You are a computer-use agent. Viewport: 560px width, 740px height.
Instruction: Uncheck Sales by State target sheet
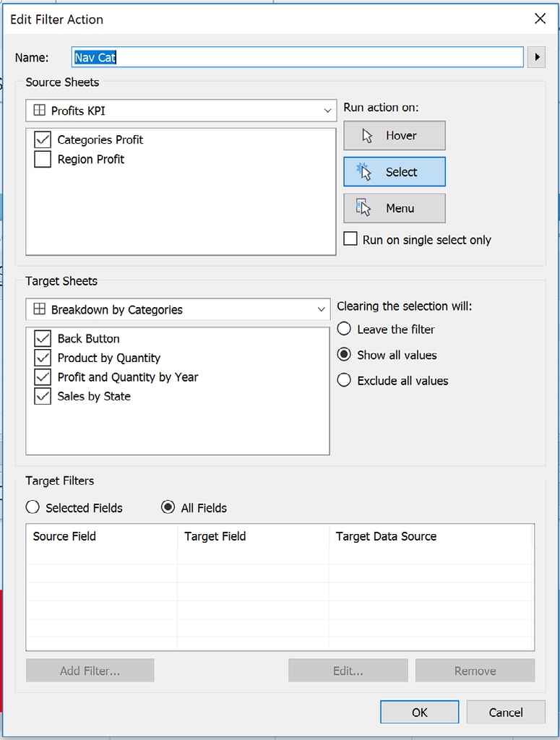[x=43, y=397]
